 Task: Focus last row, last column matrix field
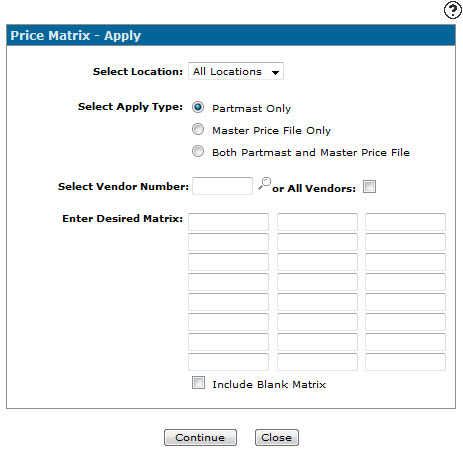click(405, 362)
